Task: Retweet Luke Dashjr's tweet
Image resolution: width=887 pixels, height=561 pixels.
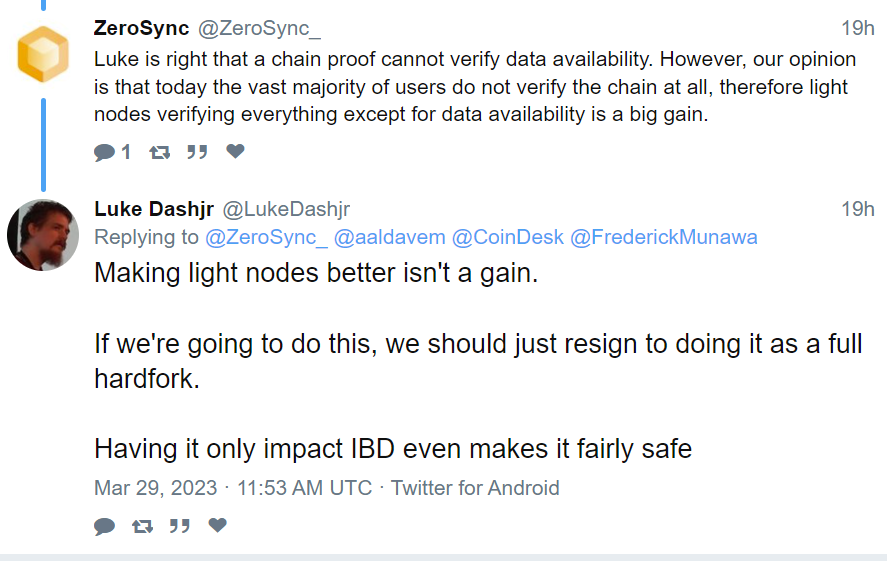Action: click(142, 526)
